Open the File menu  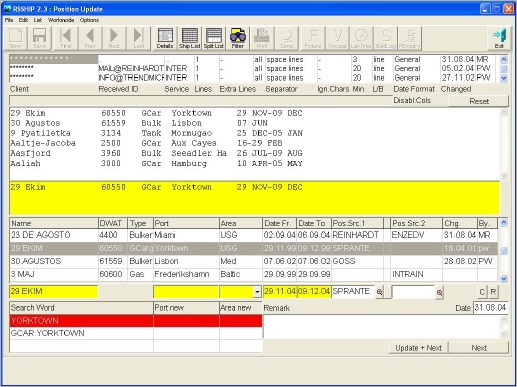click(x=9, y=20)
